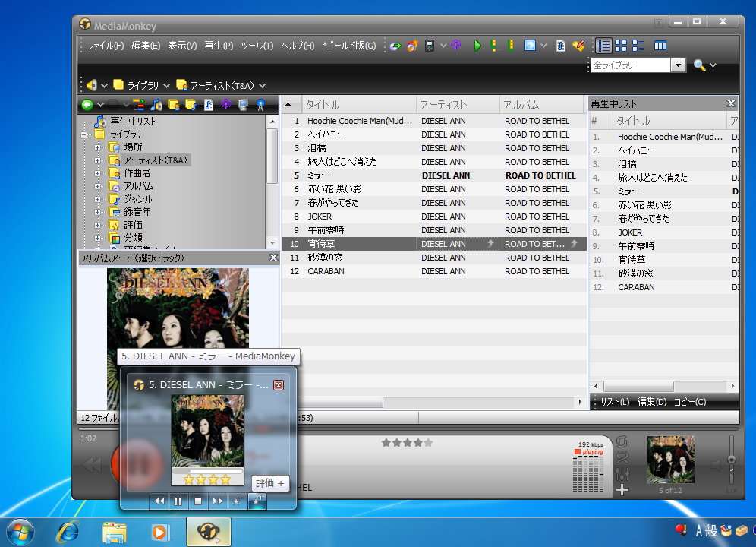Toggle shuffle mode in the player
The height and width of the screenshot is (547, 756).
[x=622, y=457]
